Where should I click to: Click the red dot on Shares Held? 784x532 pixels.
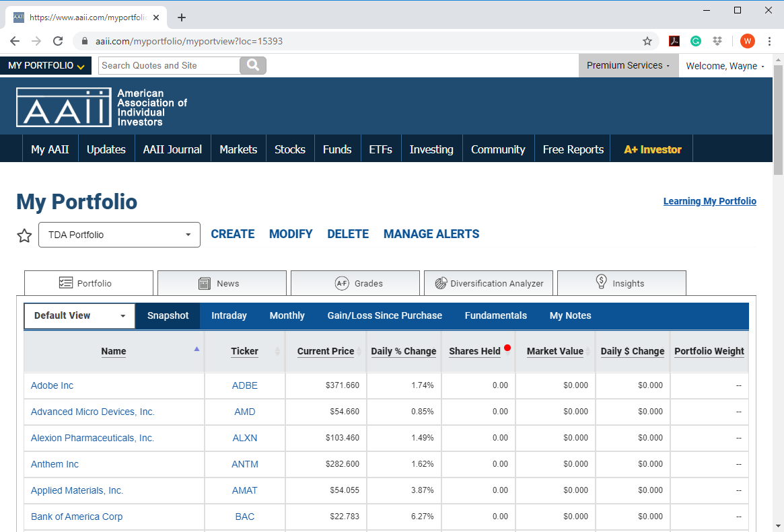pyautogui.click(x=507, y=348)
